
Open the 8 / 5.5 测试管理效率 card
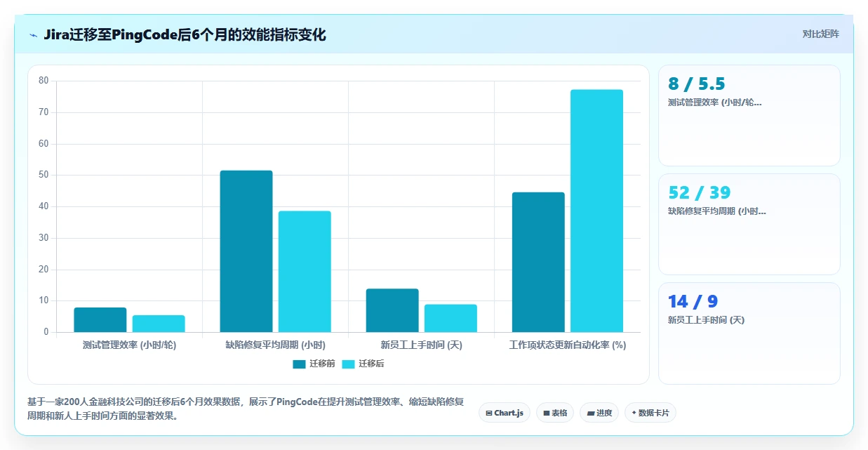[749, 115]
